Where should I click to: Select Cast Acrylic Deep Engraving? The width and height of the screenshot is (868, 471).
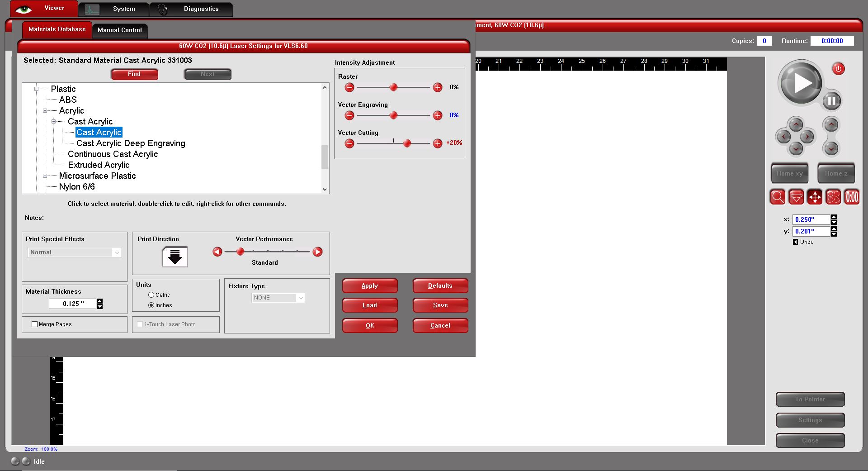click(x=131, y=143)
